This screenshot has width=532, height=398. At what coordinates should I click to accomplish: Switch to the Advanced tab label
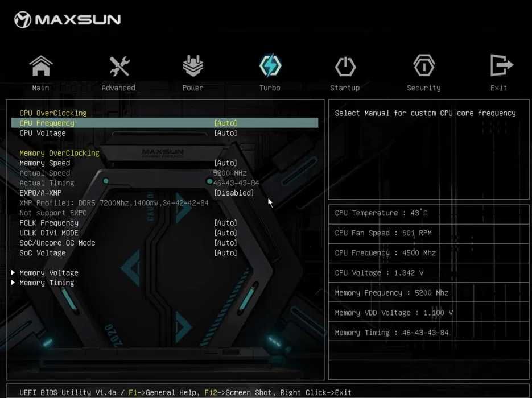[118, 88]
